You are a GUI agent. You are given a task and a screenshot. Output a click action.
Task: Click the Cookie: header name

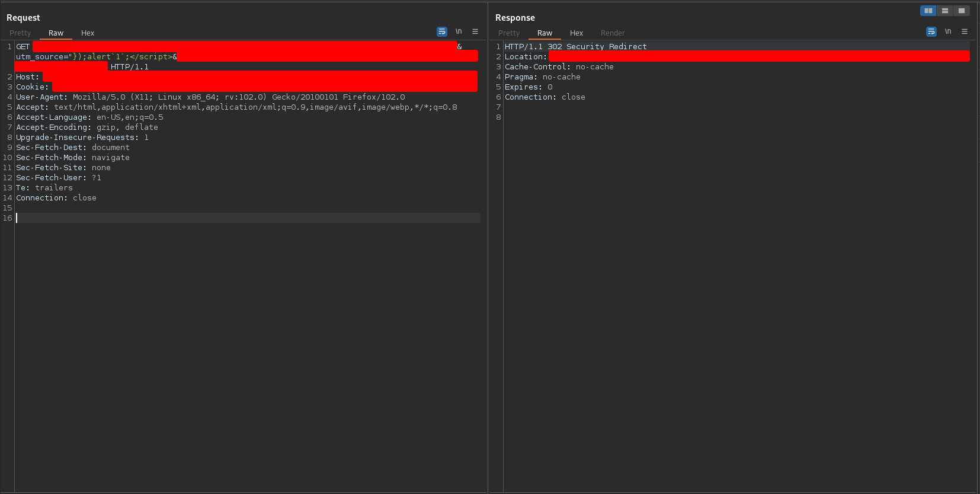(33, 87)
